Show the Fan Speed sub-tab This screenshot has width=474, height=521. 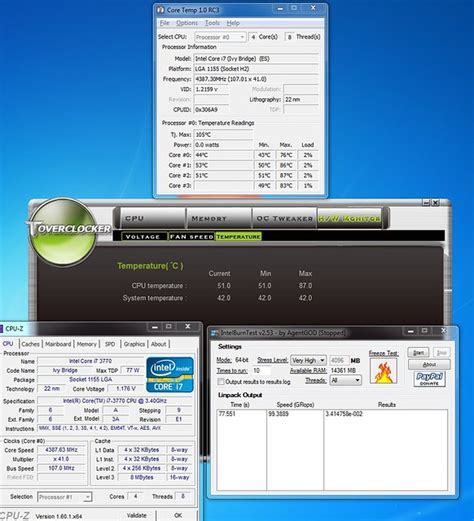(x=191, y=236)
